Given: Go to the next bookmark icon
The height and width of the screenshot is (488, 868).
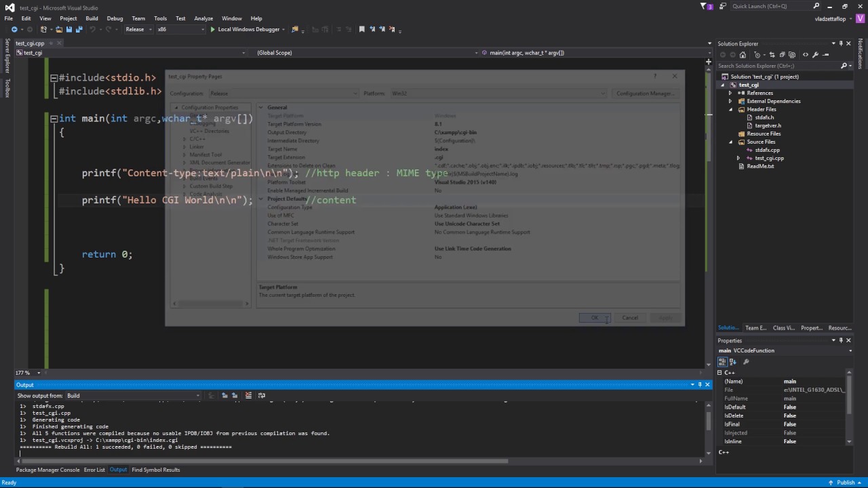Looking at the screenshot, I should 382,29.
